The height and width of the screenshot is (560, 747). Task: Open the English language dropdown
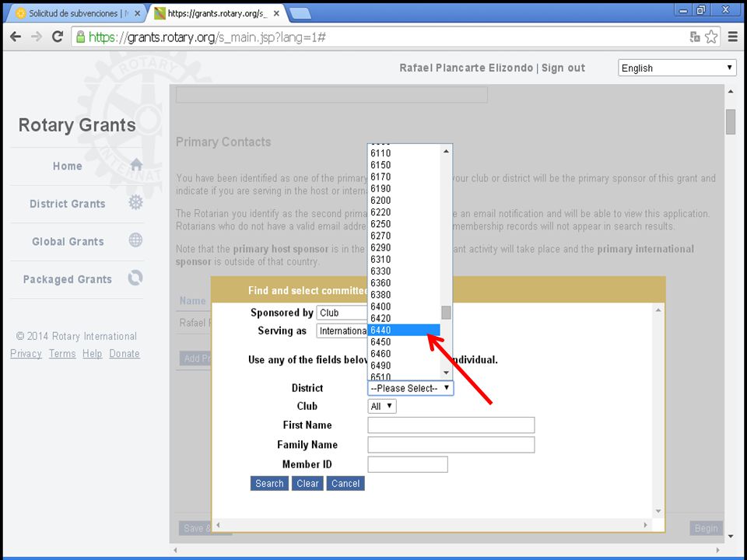tap(677, 68)
